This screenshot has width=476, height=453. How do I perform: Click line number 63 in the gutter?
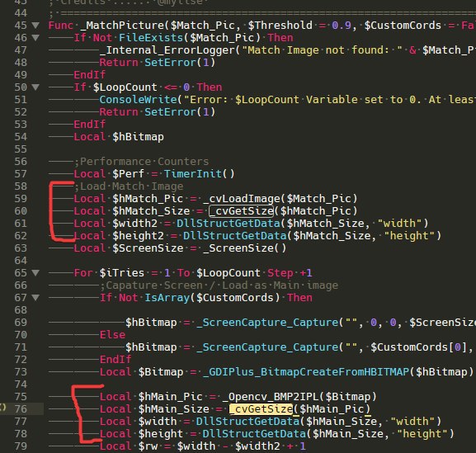point(21,248)
